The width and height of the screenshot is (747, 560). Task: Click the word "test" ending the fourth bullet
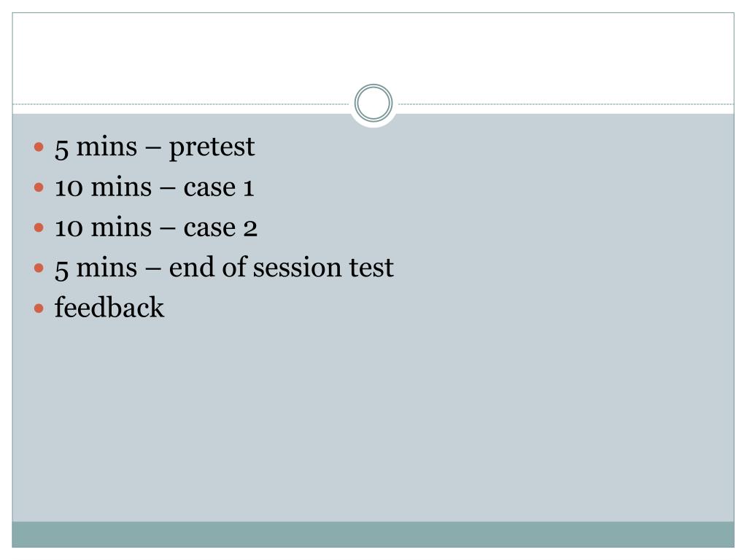click(x=371, y=268)
